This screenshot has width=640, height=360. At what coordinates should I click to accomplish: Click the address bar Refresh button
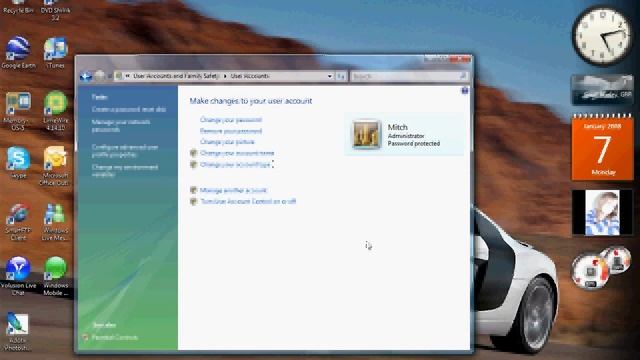pos(341,76)
